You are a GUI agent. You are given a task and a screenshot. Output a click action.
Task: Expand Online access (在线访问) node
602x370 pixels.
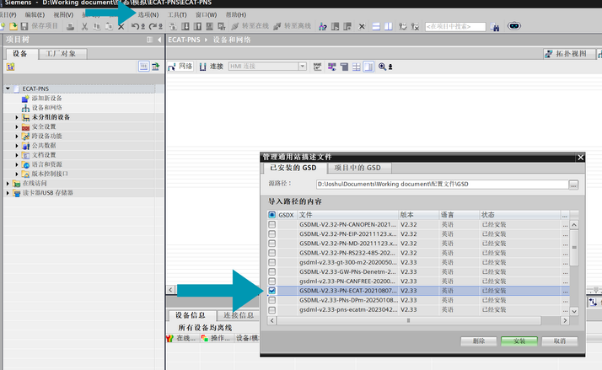pos(8,183)
